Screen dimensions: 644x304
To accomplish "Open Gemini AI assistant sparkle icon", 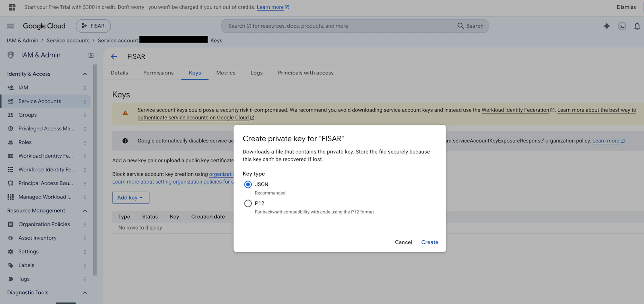I will 606,26.
